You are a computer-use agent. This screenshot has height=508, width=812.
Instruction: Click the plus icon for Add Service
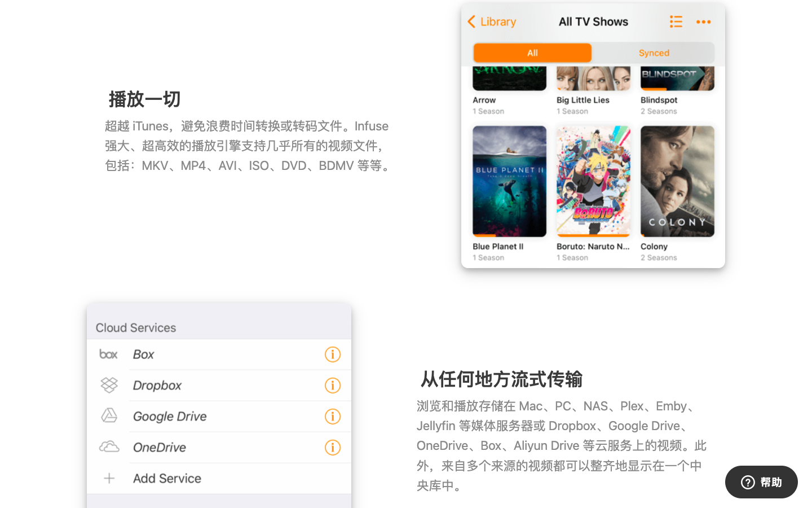(x=109, y=478)
